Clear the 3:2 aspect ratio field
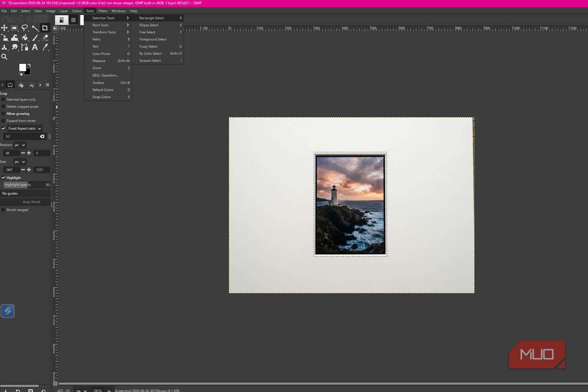Image resolution: width=588 pixels, height=392 pixels. click(42, 136)
